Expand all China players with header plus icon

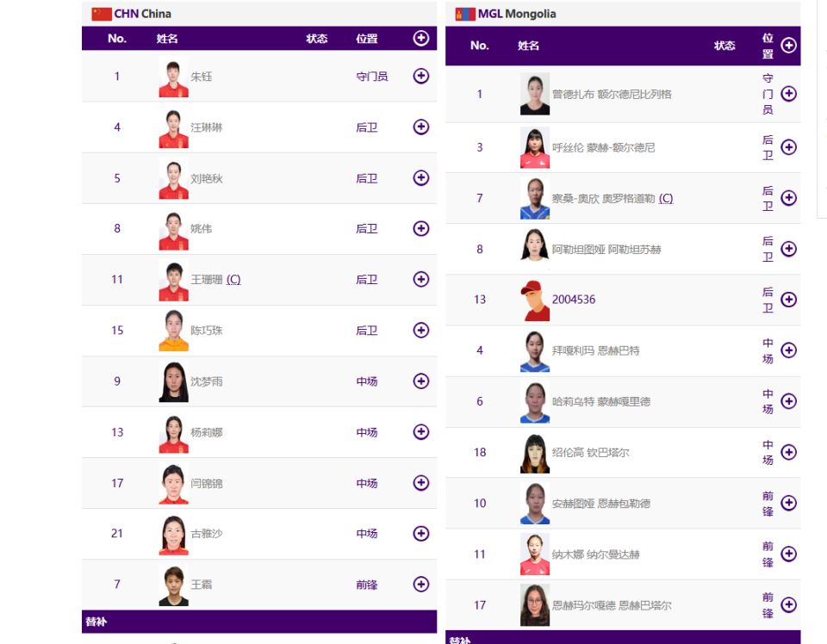click(x=421, y=38)
